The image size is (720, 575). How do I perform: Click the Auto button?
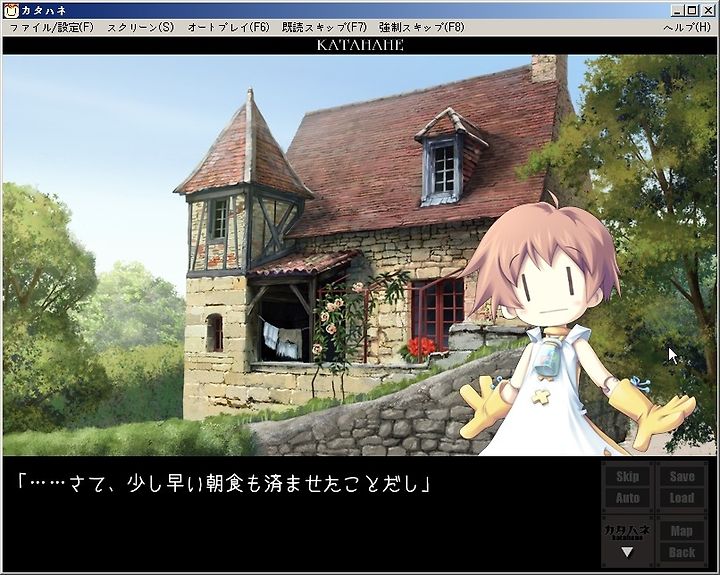pyautogui.click(x=627, y=498)
